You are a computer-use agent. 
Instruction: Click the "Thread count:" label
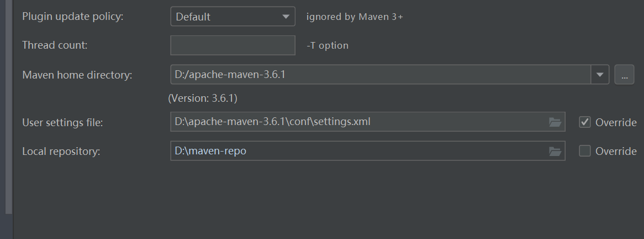click(55, 45)
